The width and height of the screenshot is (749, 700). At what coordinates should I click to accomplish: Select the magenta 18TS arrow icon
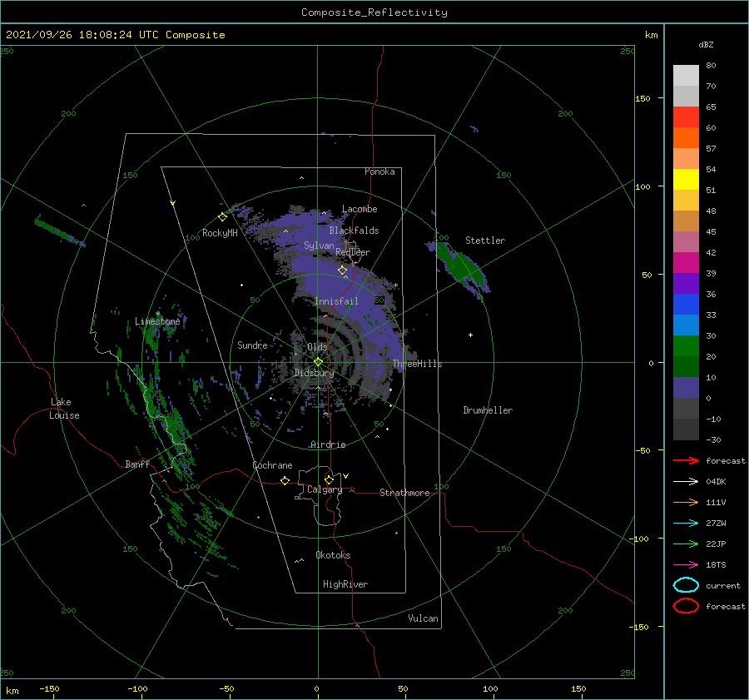[x=686, y=565]
